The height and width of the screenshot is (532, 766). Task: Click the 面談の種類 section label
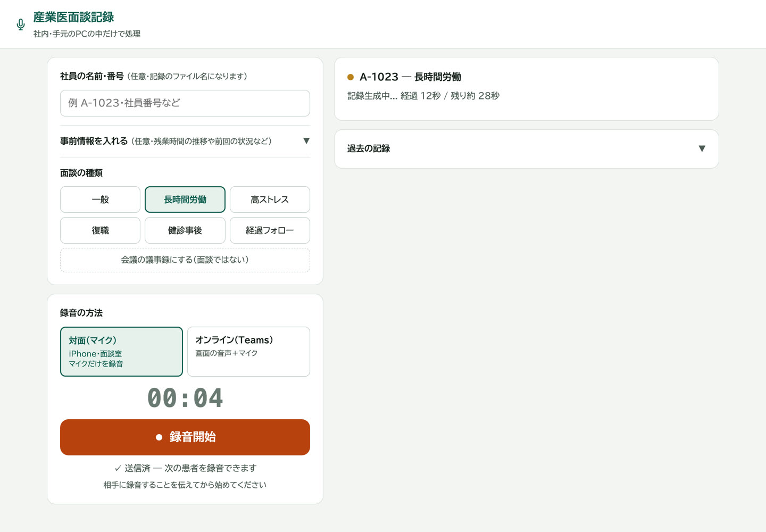pyautogui.click(x=81, y=173)
